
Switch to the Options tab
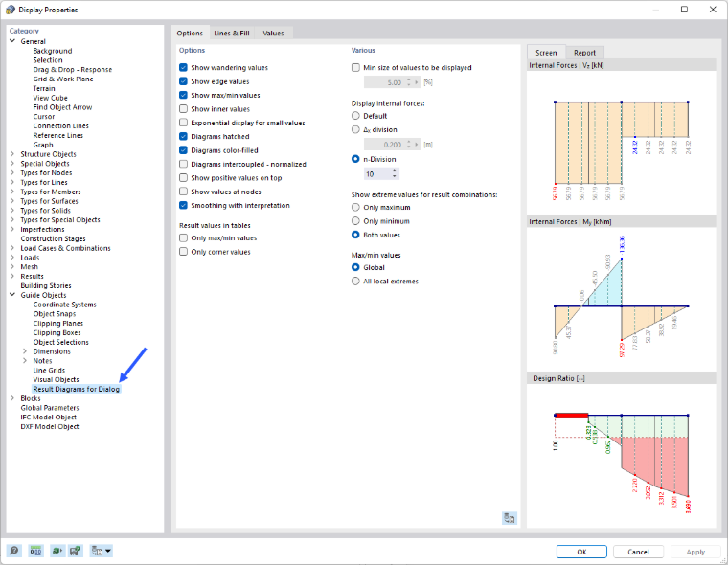(190, 33)
